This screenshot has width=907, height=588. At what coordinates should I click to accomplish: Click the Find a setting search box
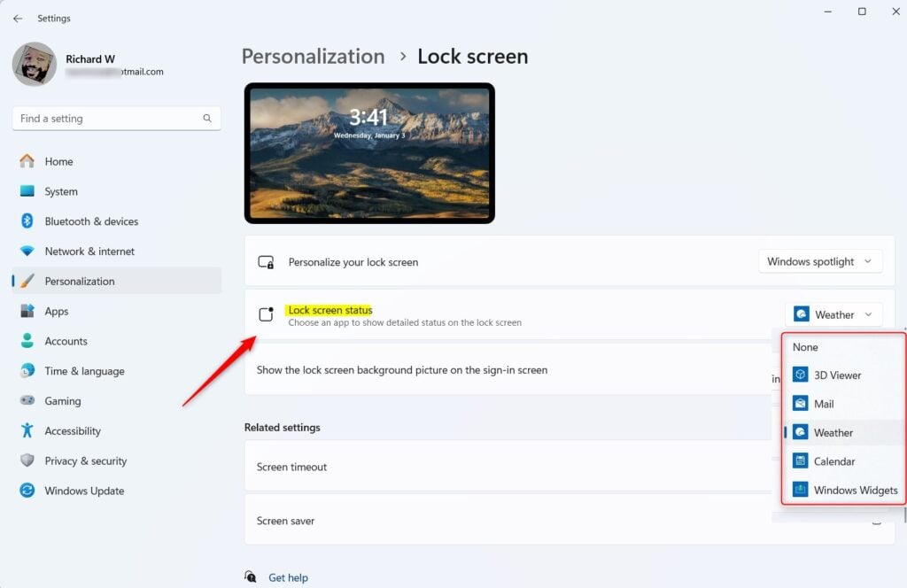pos(116,119)
